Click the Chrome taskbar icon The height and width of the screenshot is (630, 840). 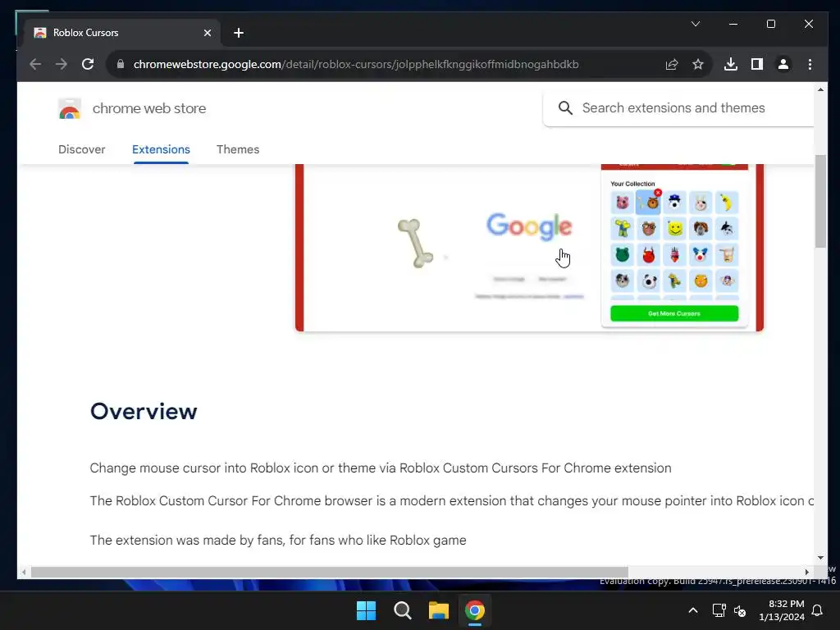475,610
